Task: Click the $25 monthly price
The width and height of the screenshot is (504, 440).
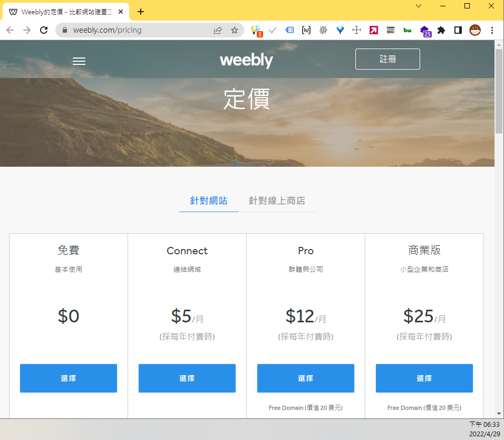Action: click(424, 316)
